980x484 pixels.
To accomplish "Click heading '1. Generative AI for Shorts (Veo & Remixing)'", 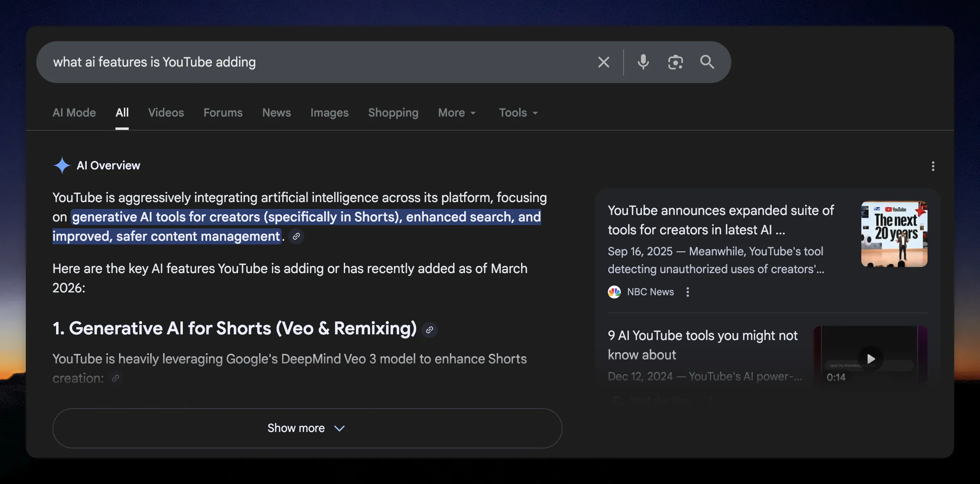I will pos(235,328).
